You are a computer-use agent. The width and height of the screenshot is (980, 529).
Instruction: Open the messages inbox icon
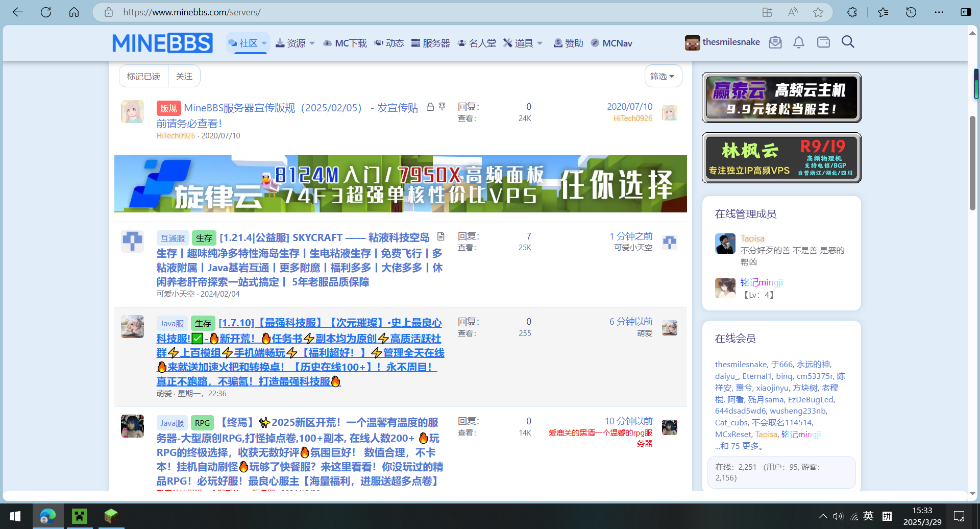point(775,42)
